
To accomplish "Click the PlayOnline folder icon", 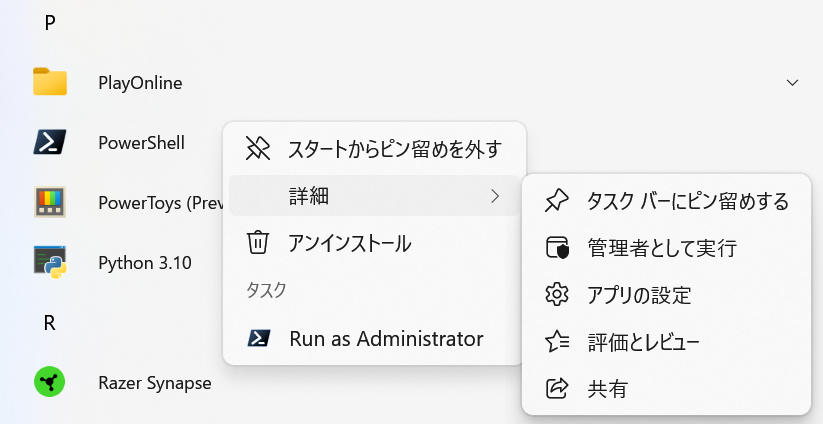I will [50, 82].
